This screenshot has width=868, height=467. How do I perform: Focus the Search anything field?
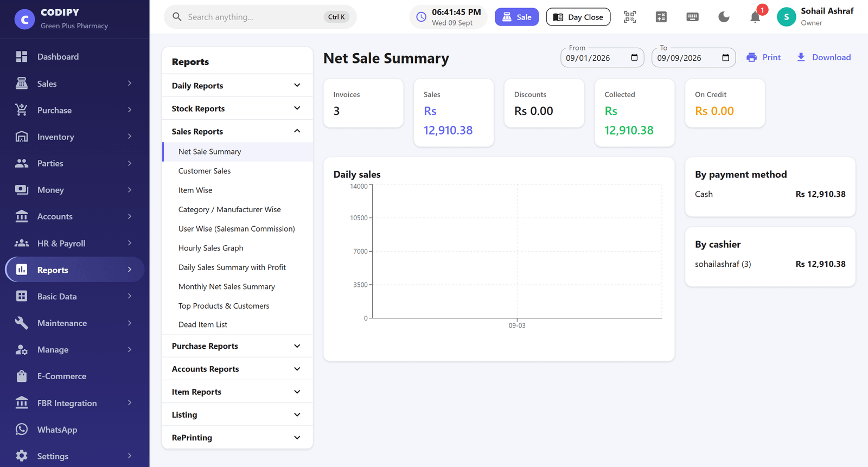(260, 17)
